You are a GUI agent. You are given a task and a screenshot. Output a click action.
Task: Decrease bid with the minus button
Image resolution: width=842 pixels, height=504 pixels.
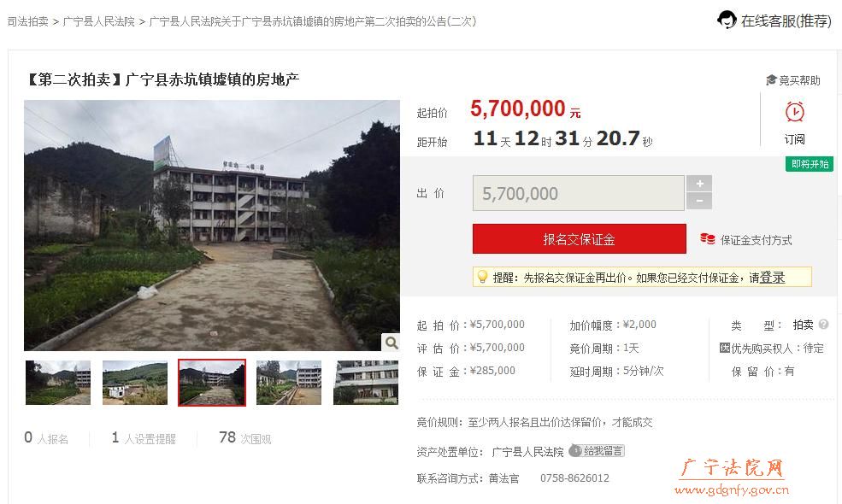click(699, 202)
